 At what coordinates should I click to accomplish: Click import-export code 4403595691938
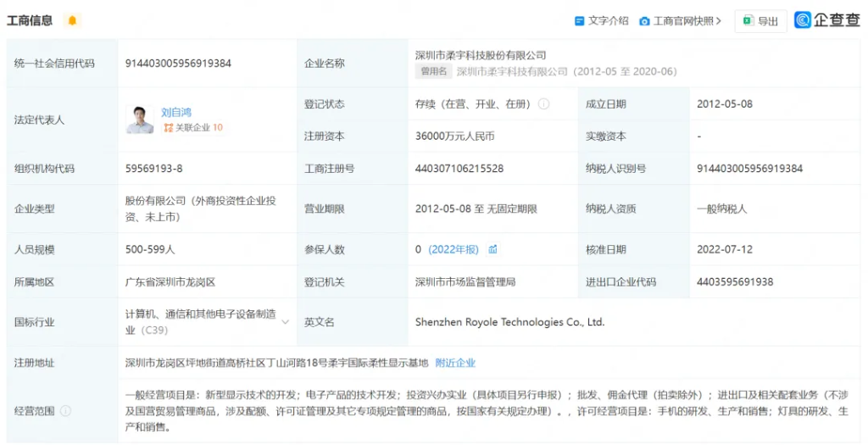point(735,281)
